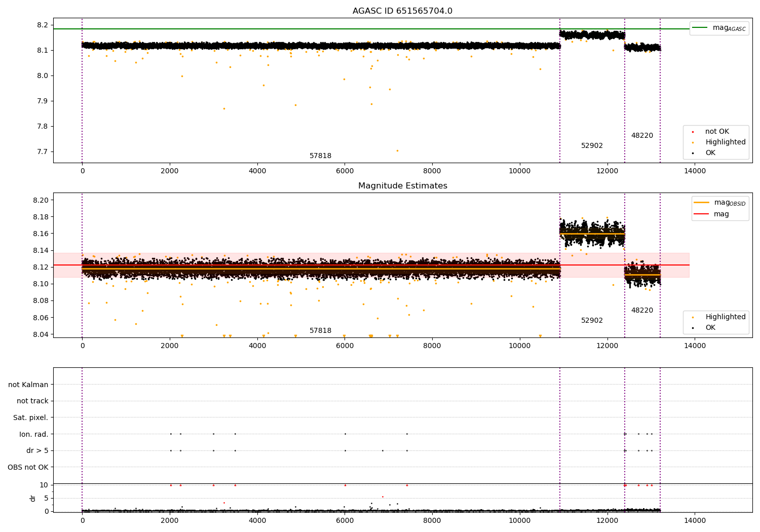Click x-tick 6000 under the Magnitude Estimates plot
This screenshot has width=760, height=532.
click(x=345, y=346)
